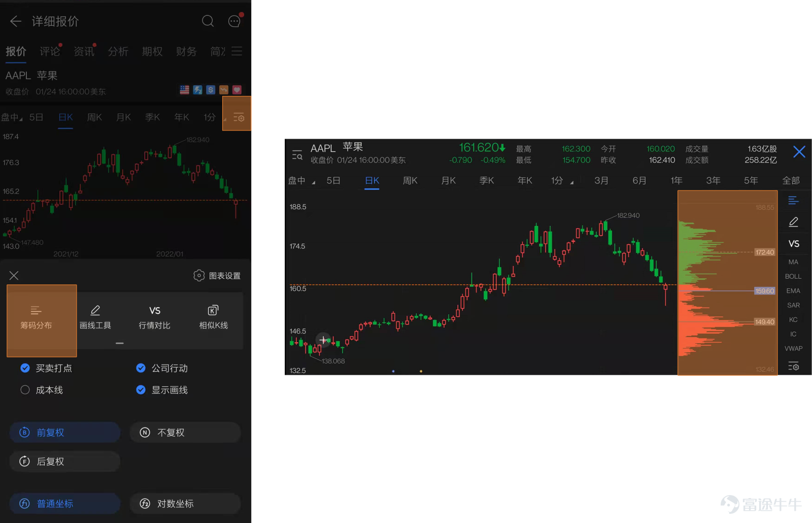
Task: Click the blue S badge icon
Action: 211,90
